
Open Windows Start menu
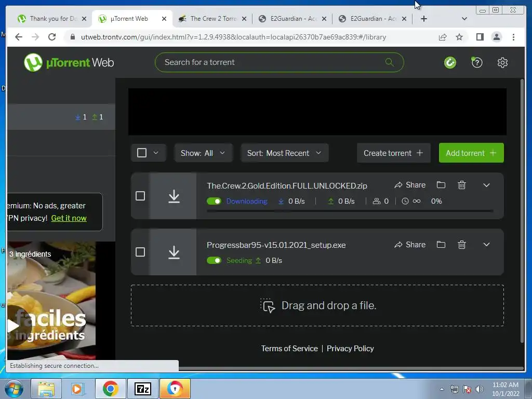coord(14,389)
